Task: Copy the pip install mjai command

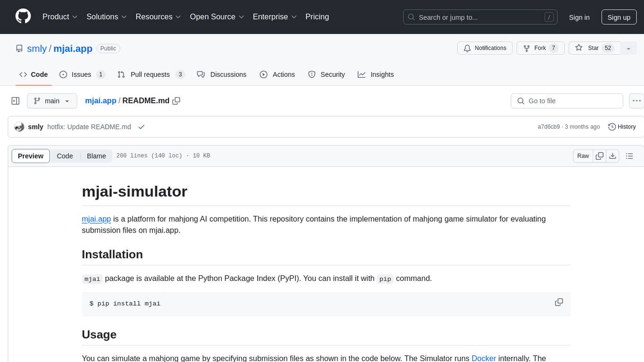Action: [559, 302]
